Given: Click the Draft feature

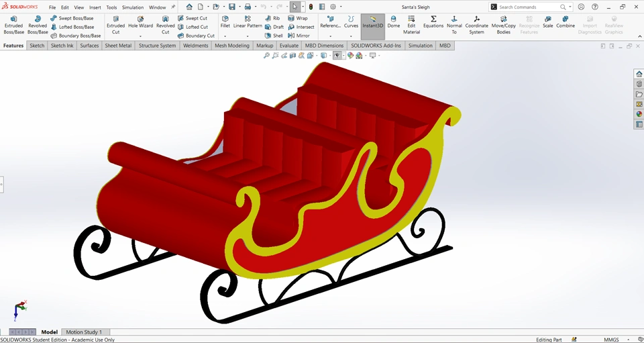Looking at the screenshot, I should tap(274, 27).
